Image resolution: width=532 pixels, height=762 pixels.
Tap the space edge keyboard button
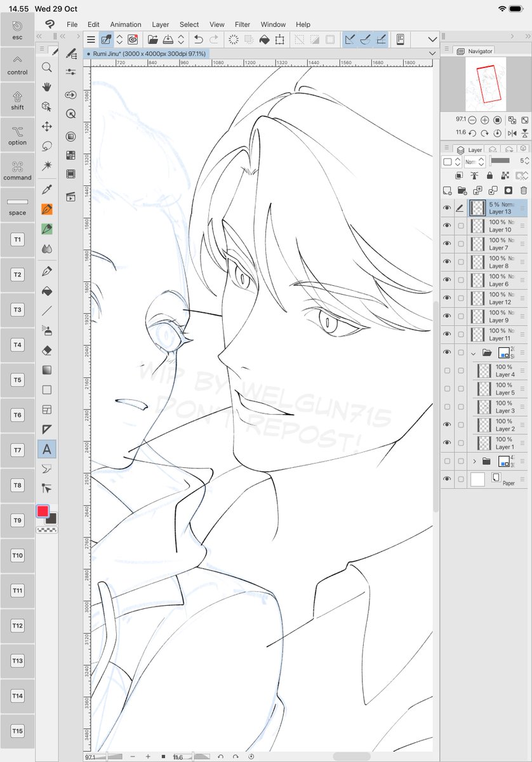(17, 205)
